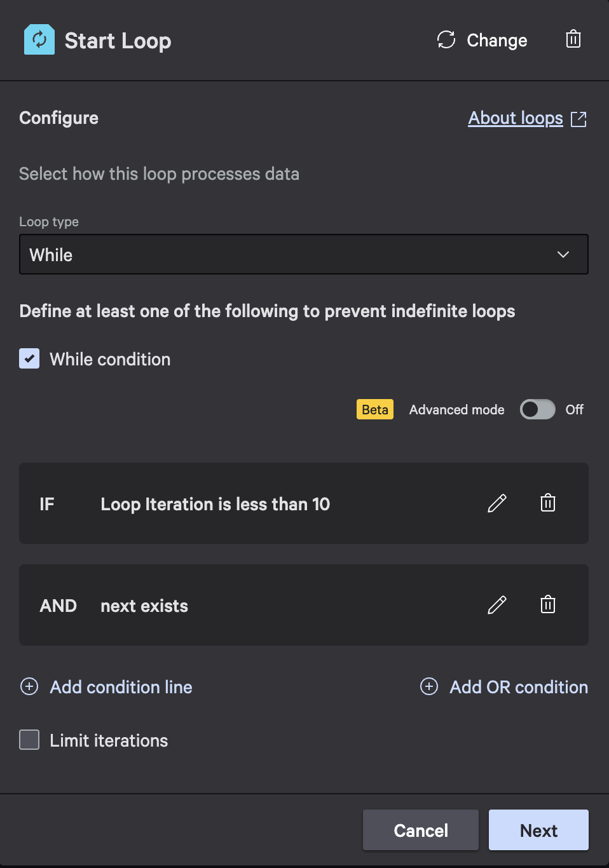The image size is (609, 868).
Task: Delete the 'Loop Iteration is less than 10' condition
Action: click(x=547, y=503)
